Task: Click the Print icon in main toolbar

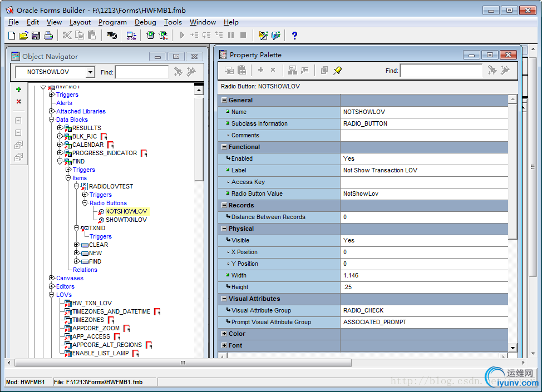Action: click(x=48, y=36)
